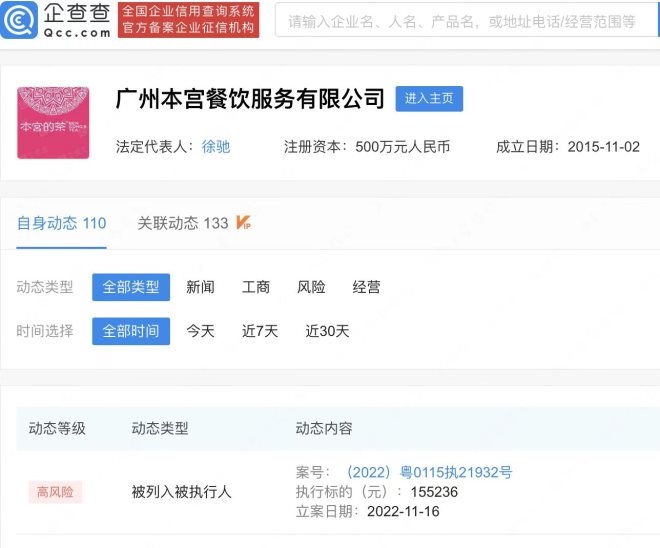Filter dynamics by 工商
The height and width of the screenshot is (548, 660).
(256, 287)
